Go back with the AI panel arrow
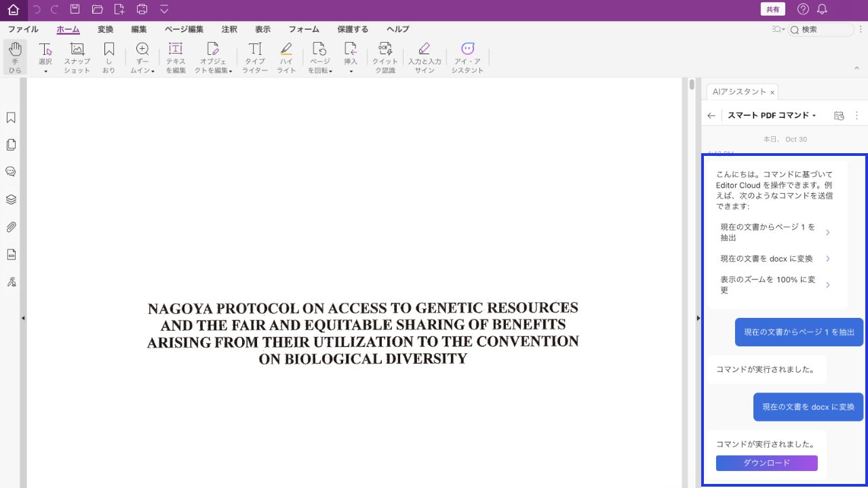The height and width of the screenshot is (488, 868). [711, 116]
